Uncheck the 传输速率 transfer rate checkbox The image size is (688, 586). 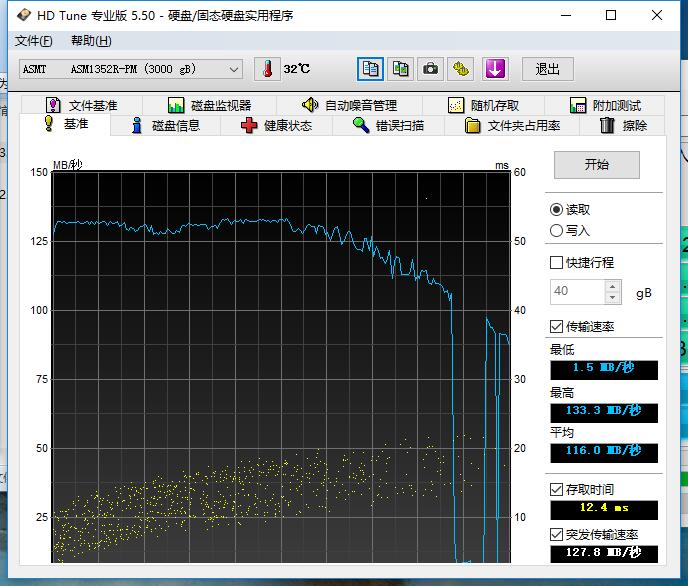click(x=557, y=326)
